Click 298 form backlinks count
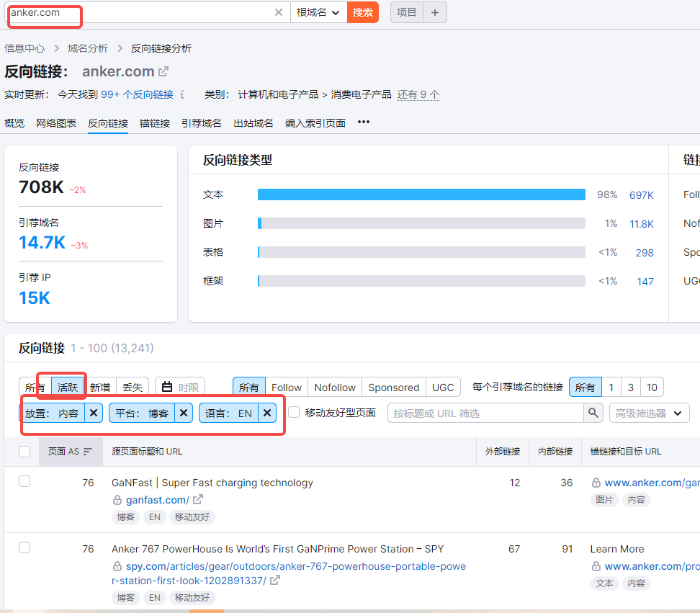This screenshot has height=613, width=700. point(645,253)
